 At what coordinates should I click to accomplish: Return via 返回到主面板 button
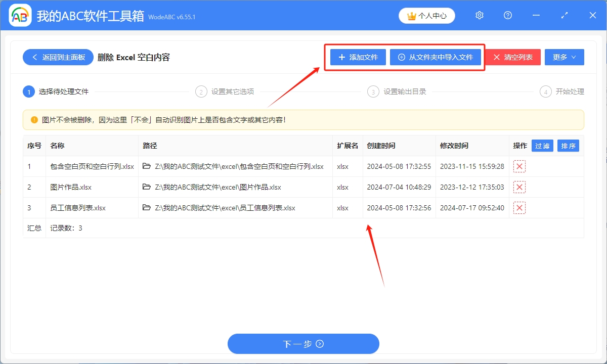58,57
